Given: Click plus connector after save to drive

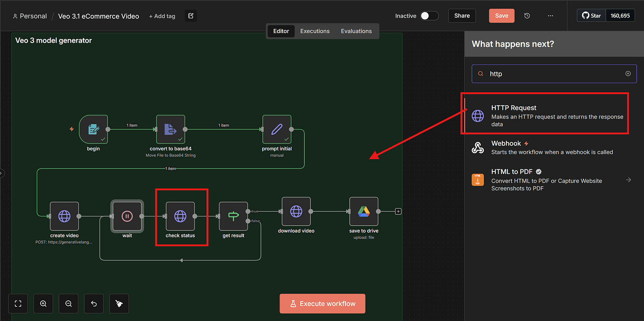Looking at the screenshot, I should coord(398,212).
